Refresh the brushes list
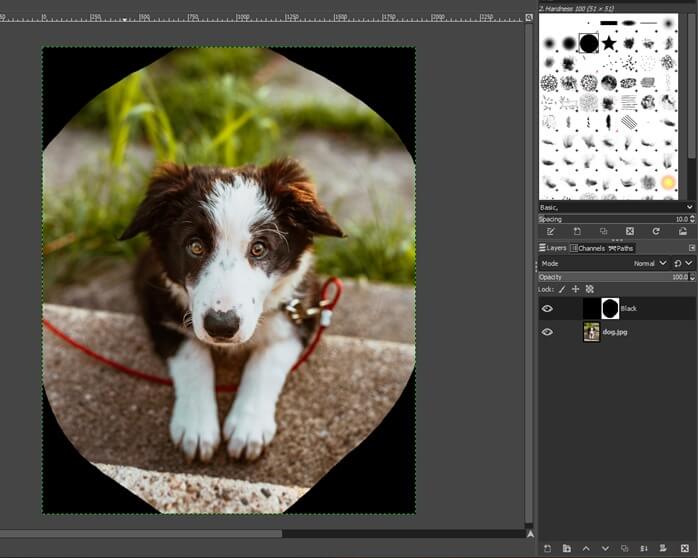 click(x=656, y=231)
